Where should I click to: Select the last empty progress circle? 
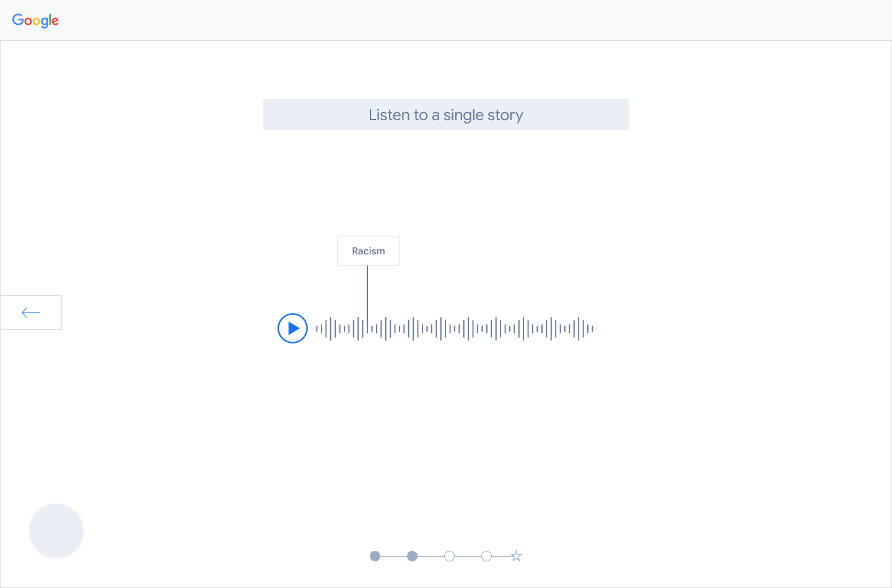click(x=486, y=556)
